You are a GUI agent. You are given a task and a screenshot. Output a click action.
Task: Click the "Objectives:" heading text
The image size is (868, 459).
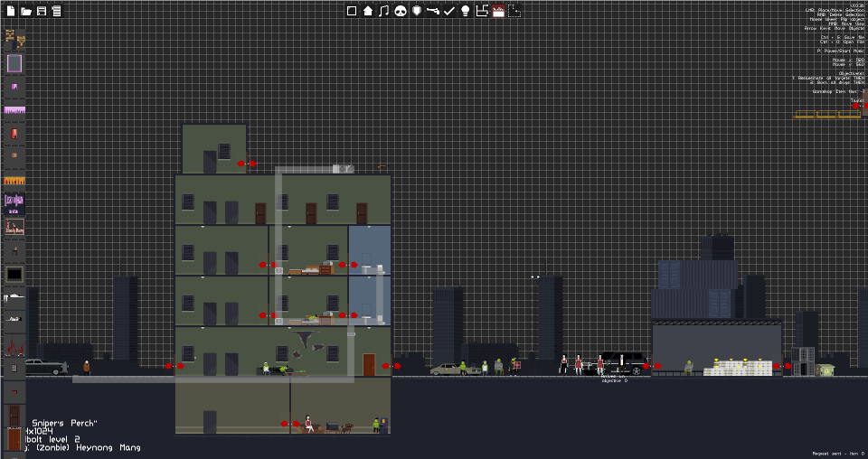[x=852, y=73]
